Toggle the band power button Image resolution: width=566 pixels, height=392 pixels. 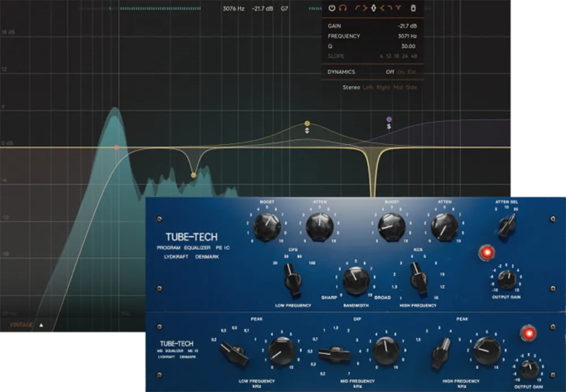331,8
